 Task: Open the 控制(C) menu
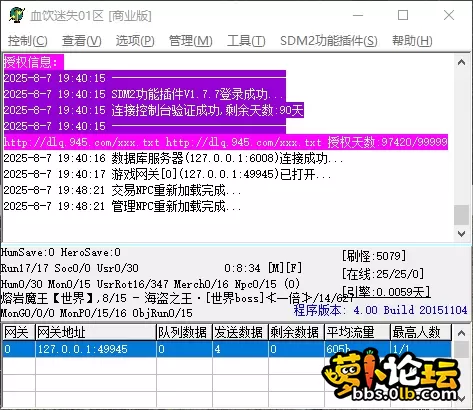[28, 41]
